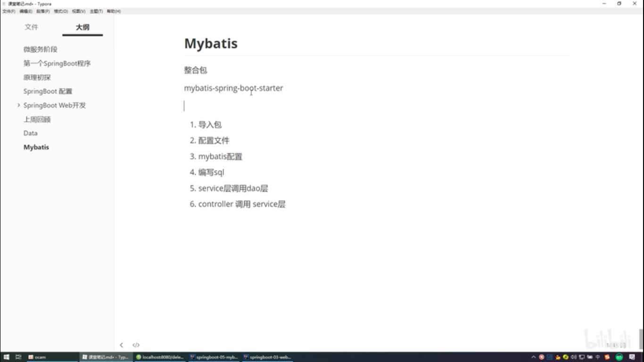Switch to the 文件 sidebar tab

[x=32, y=27]
